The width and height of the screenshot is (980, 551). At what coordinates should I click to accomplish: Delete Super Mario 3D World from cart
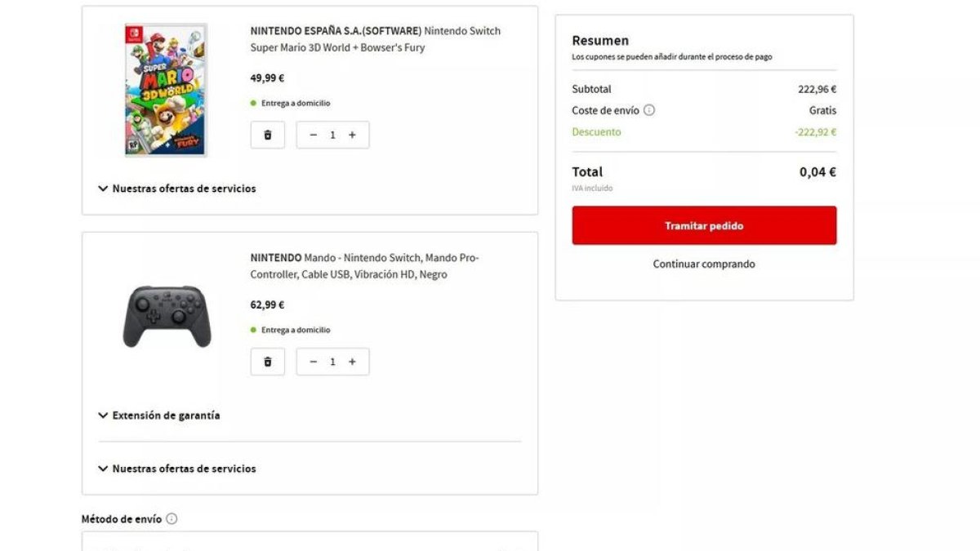(267, 134)
